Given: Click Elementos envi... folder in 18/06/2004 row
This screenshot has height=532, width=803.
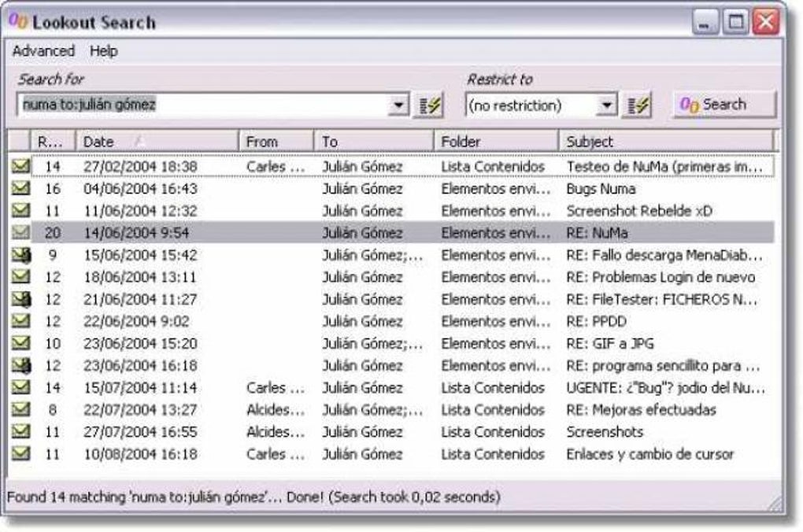Looking at the screenshot, I should tap(496, 277).
